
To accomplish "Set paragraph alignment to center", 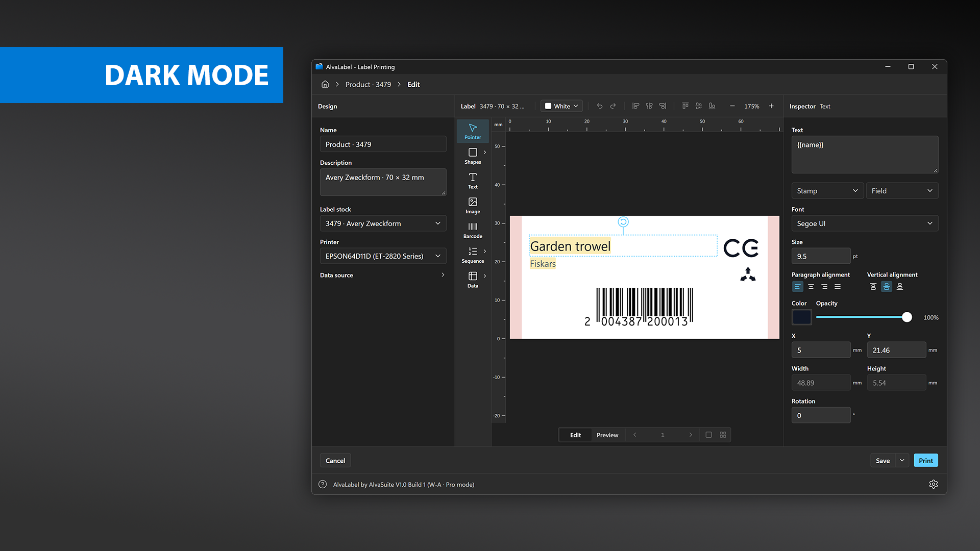I will (x=811, y=287).
